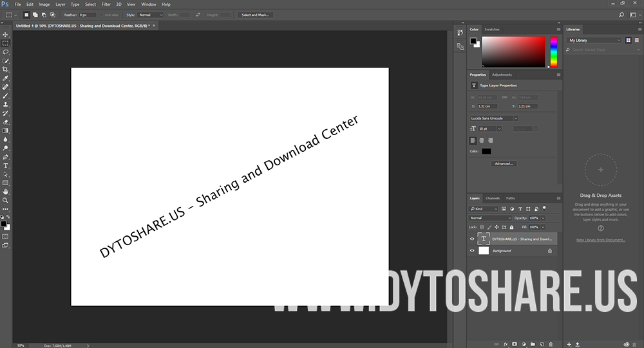Click the New Library from Document link

tap(600, 240)
